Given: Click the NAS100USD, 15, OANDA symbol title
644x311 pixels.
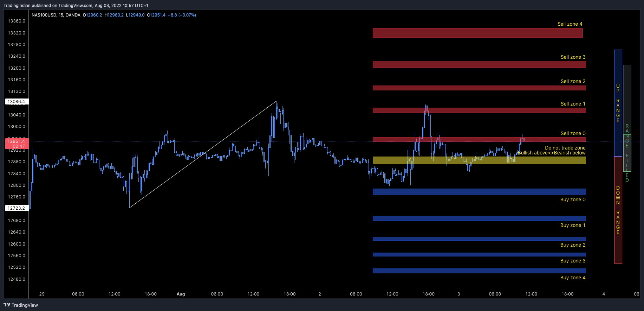Looking at the screenshot, I should point(56,15).
